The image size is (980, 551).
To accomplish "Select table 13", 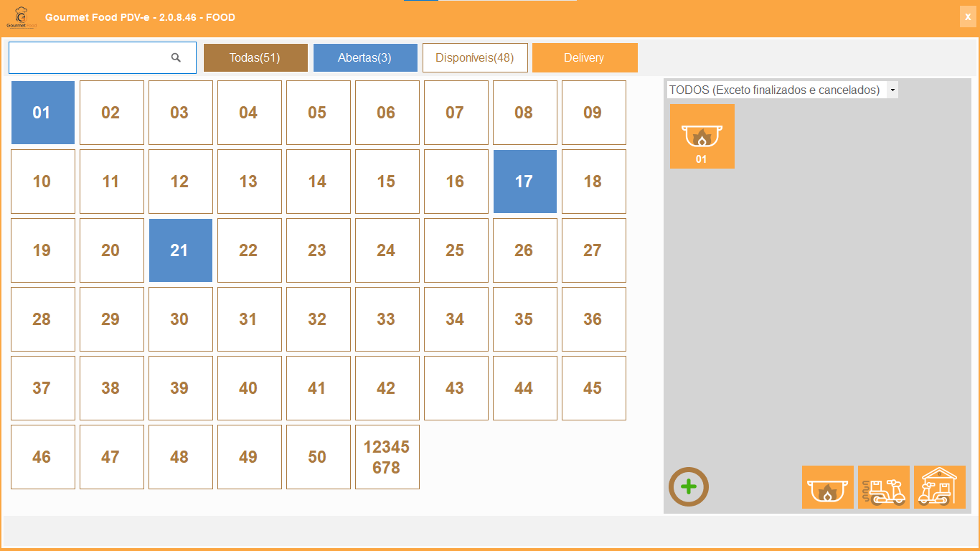I will 250,182.
